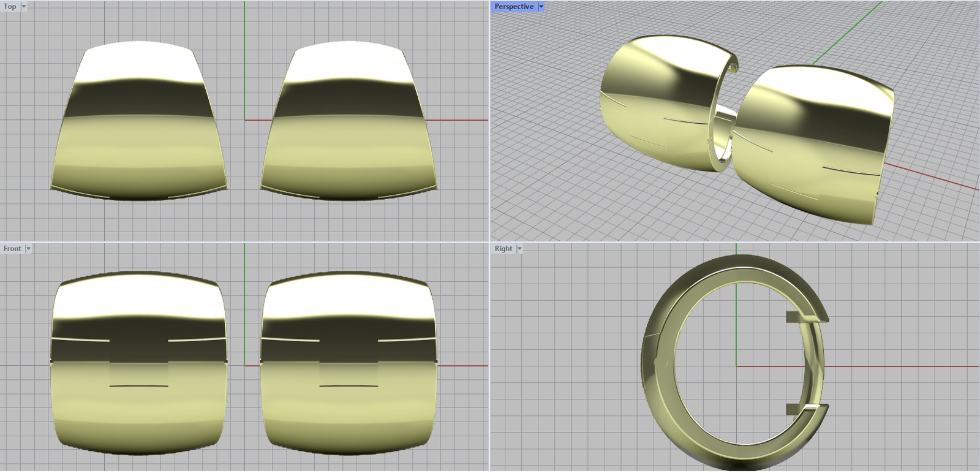This screenshot has height=473, width=980.
Task: Activate the Perspective viewport title
Action: click(x=513, y=7)
